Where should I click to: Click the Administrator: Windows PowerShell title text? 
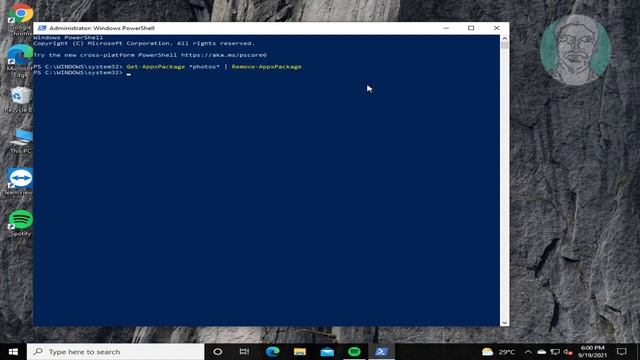(102, 28)
